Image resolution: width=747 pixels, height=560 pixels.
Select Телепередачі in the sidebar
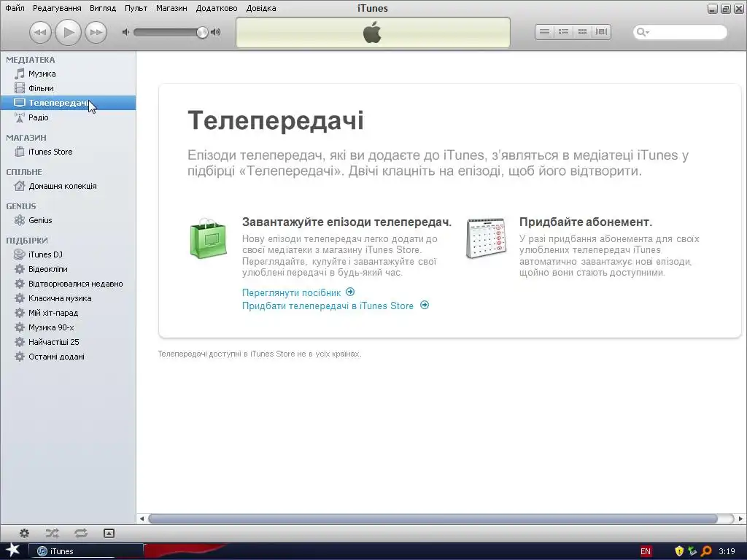coord(68,103)
